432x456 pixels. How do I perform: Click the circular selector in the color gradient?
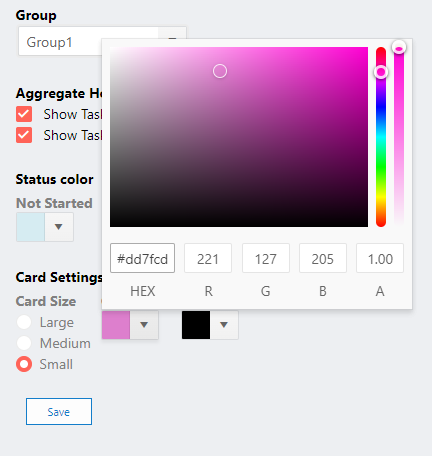(x=220, y=71)
